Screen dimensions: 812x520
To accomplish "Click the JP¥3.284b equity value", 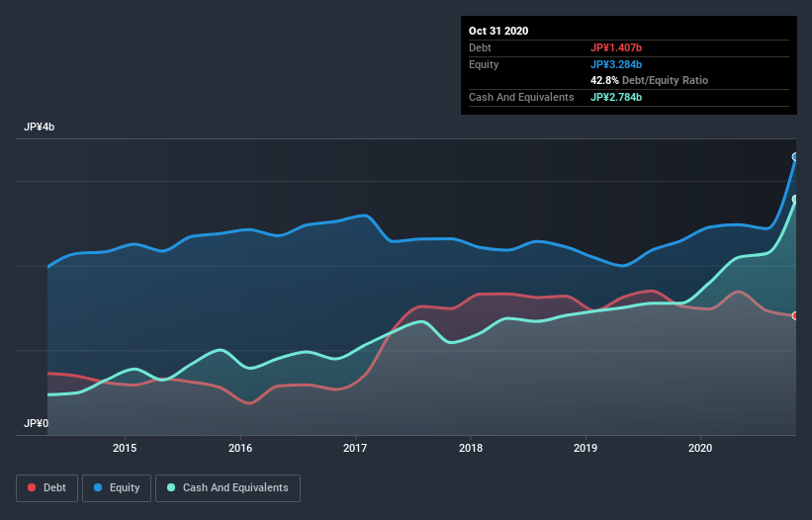I will tap(616, 64).
